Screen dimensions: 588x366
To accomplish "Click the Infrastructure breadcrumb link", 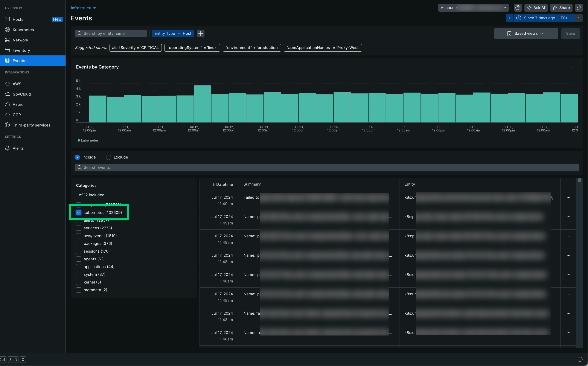I will pos(83,8).
